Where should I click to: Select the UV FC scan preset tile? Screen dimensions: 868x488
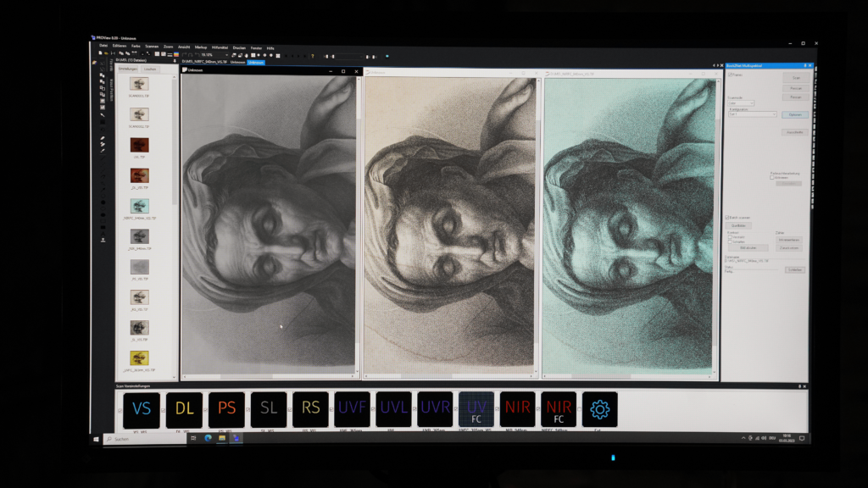tap(476, 409)
